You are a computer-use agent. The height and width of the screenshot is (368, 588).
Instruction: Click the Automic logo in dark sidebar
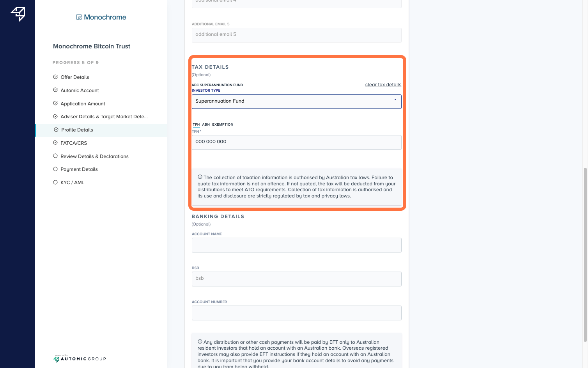tap(18, 14)
